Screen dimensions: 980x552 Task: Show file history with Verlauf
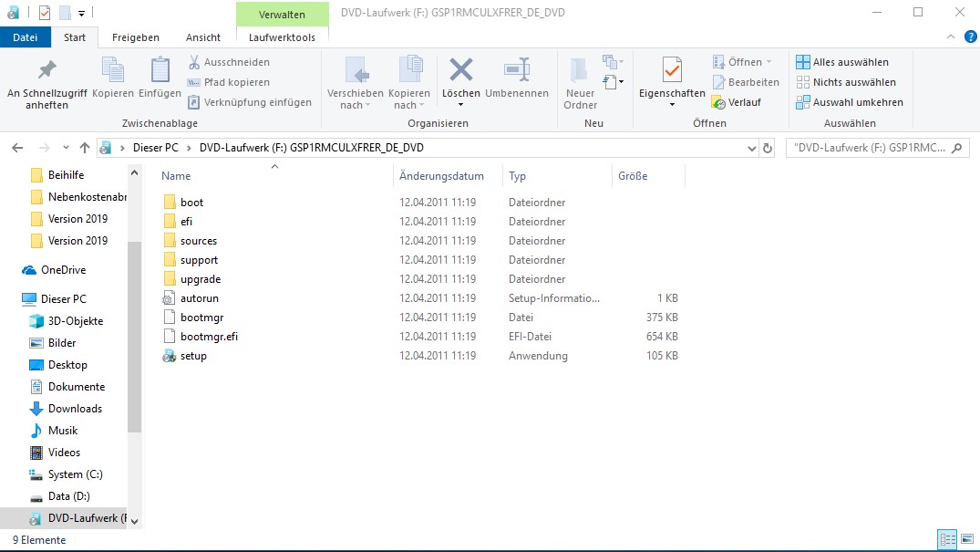click(x=737, y=102)
